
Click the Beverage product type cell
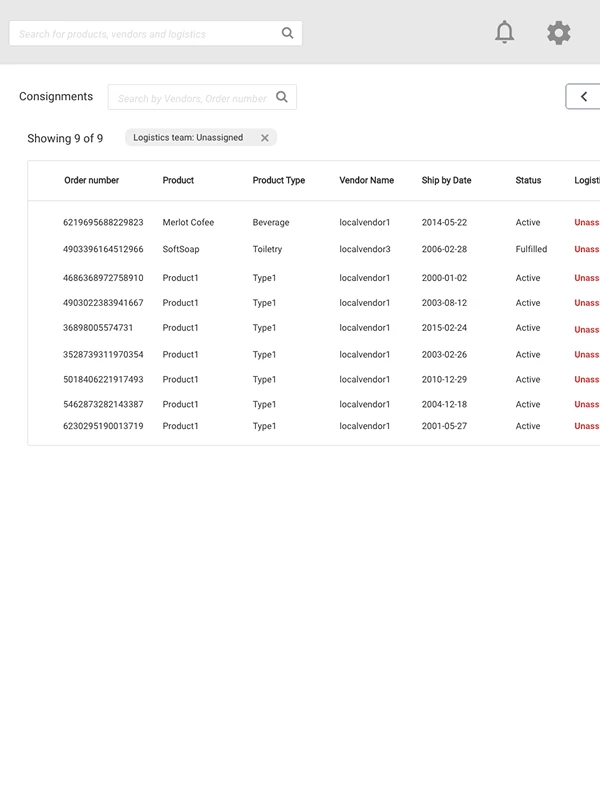pyautogui.click(x=271, y=222)
